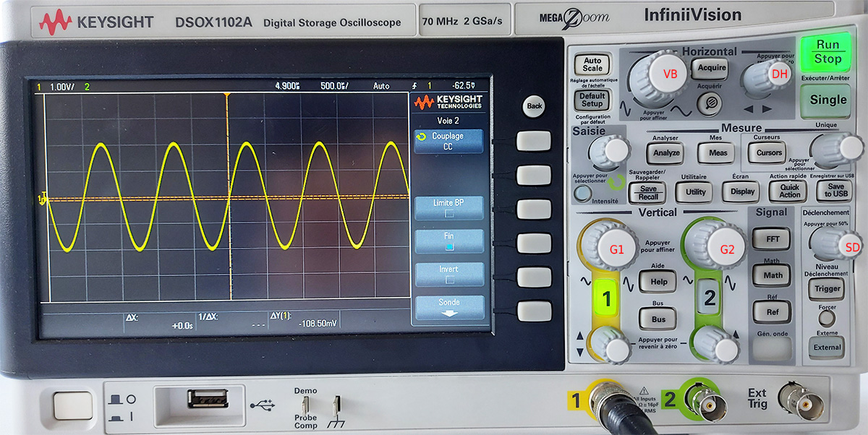Toggle the lit channel 1 button
The width and height of the screenshot is (868, 435).
point(606,298)
